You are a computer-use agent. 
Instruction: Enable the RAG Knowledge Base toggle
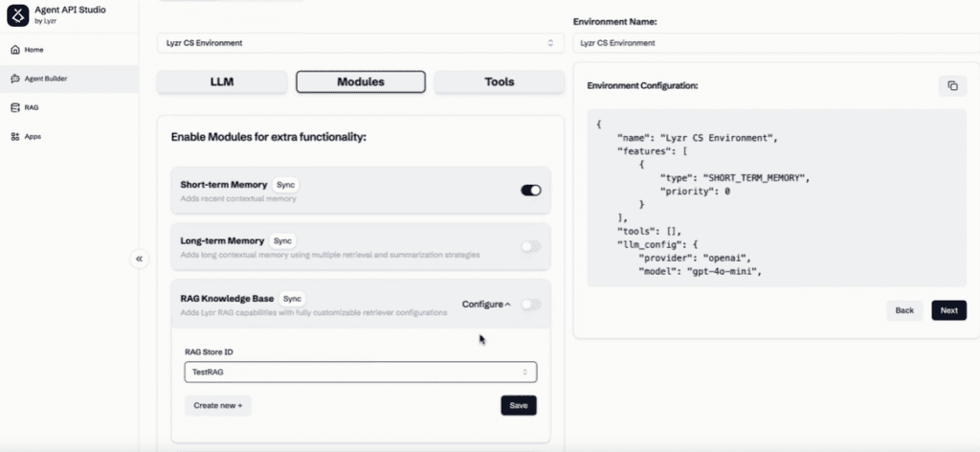(531, 305)
